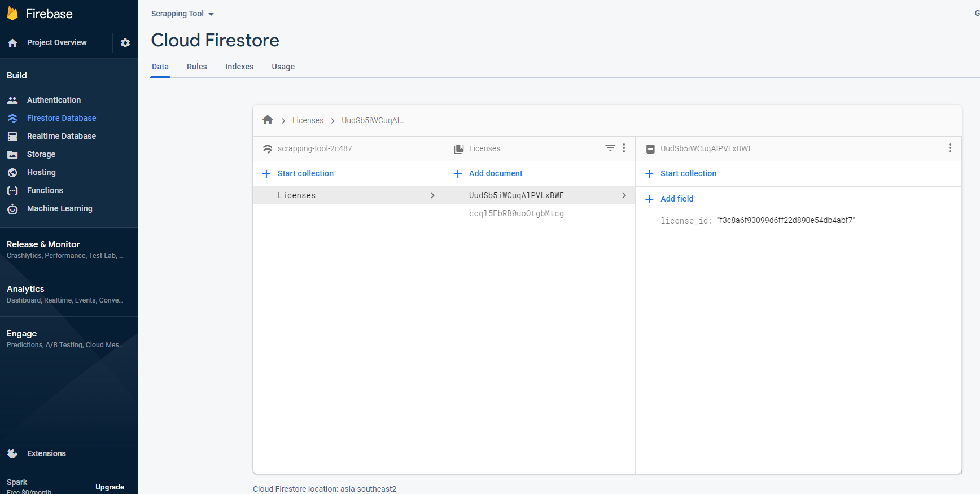Click Start collection in document panel
Image resolution: width=980 pixels, height=494 pixels.
[x=688, y=173]
